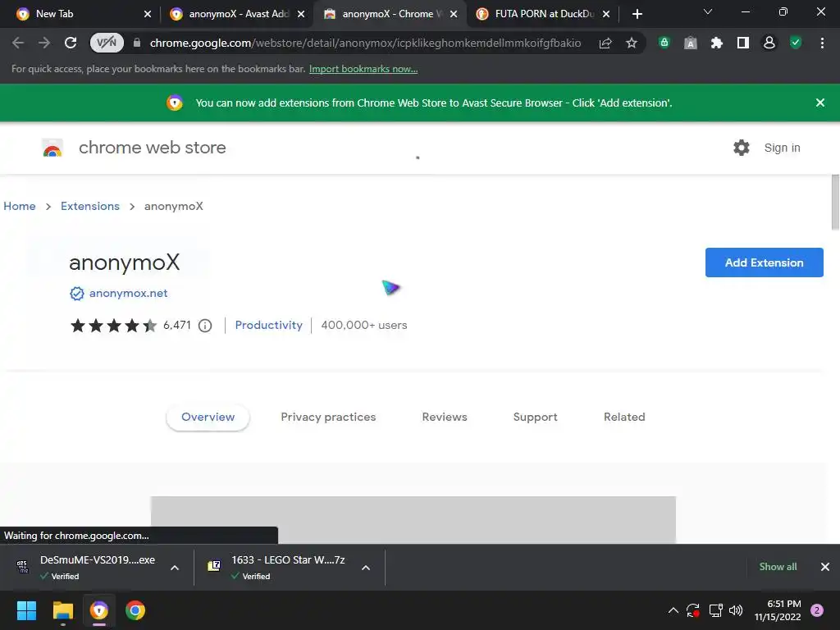Click Sign in on web store
This screenshot has width=840, height=630.
point(782,148)
